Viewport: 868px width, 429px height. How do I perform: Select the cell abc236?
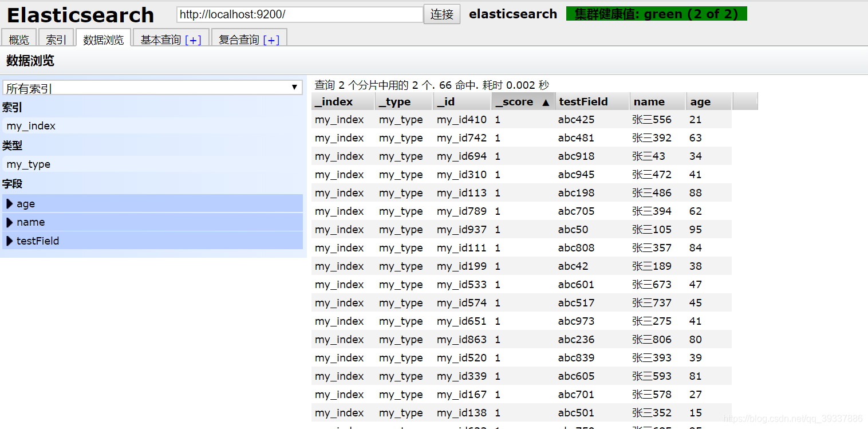click(576, 340)
